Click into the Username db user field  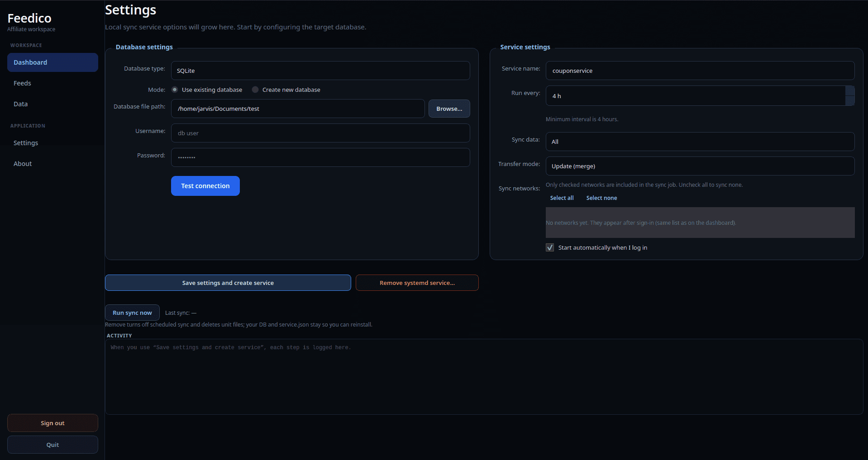[x=320, y=133]
